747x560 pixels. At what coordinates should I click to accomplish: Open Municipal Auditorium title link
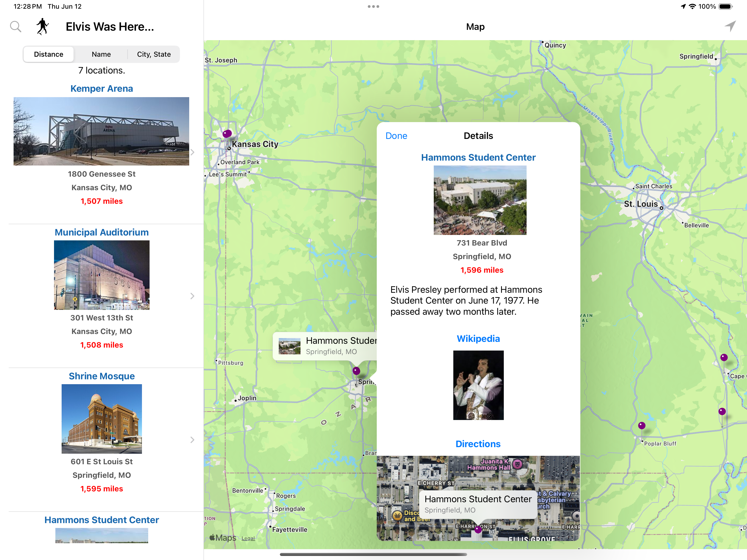102,232
